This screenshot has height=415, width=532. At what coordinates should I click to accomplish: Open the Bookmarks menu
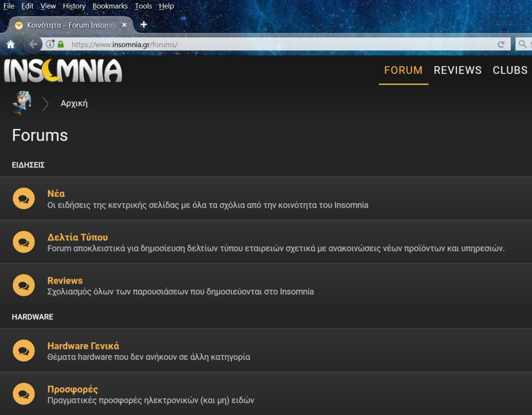pyautogui.click(x=110, y=6)
